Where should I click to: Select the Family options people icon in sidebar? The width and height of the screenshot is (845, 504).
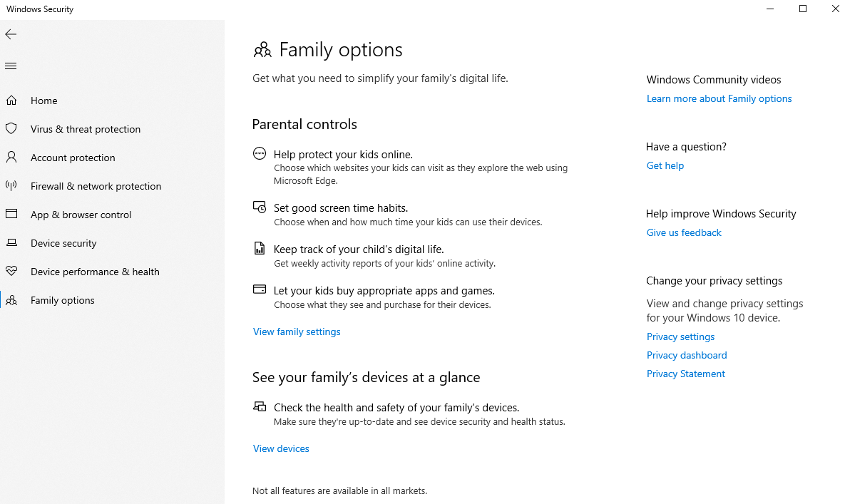coord(10,300)
